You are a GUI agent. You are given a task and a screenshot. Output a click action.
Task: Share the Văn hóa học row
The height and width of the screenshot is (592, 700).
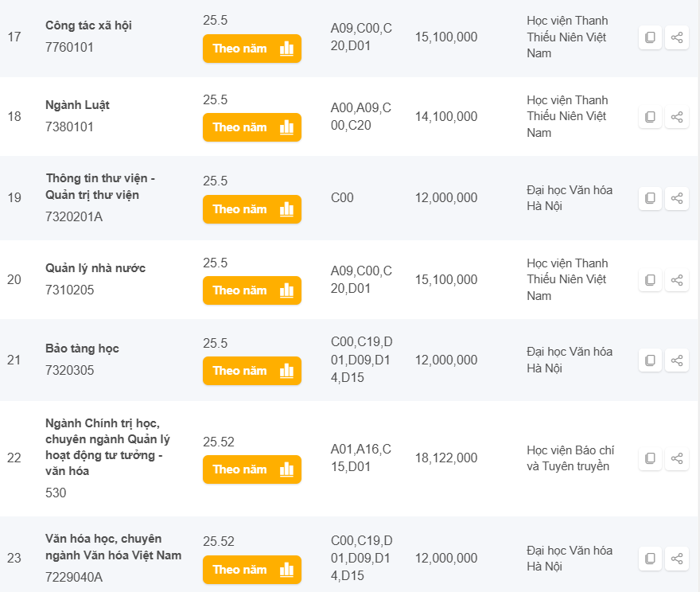click(677, 559)
